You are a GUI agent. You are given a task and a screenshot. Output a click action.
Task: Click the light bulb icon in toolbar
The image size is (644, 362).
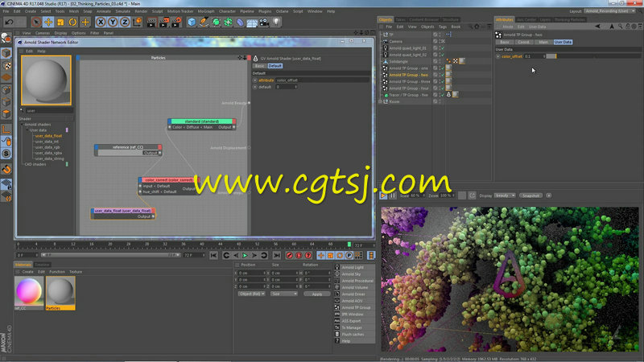tap(276, 22)
